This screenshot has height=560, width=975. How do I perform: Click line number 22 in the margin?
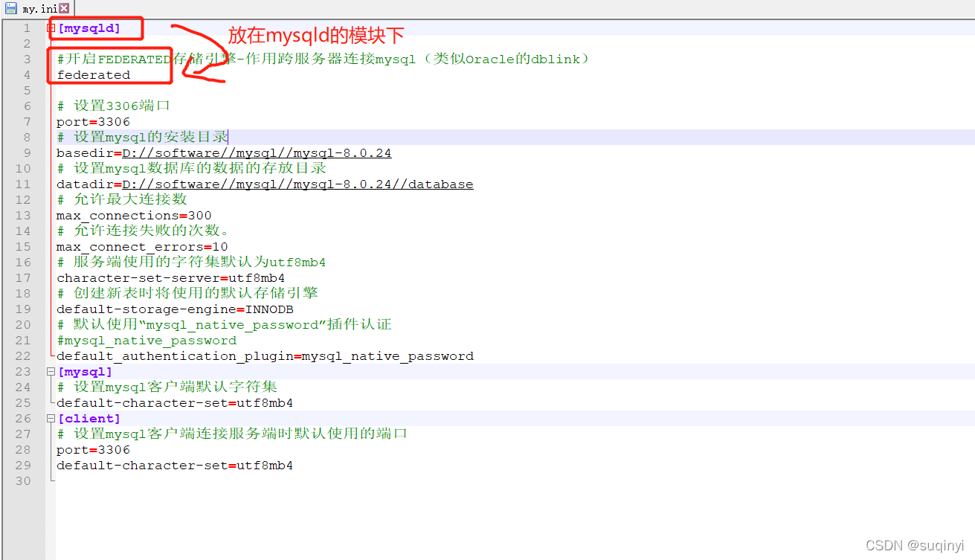coord(23,356)
